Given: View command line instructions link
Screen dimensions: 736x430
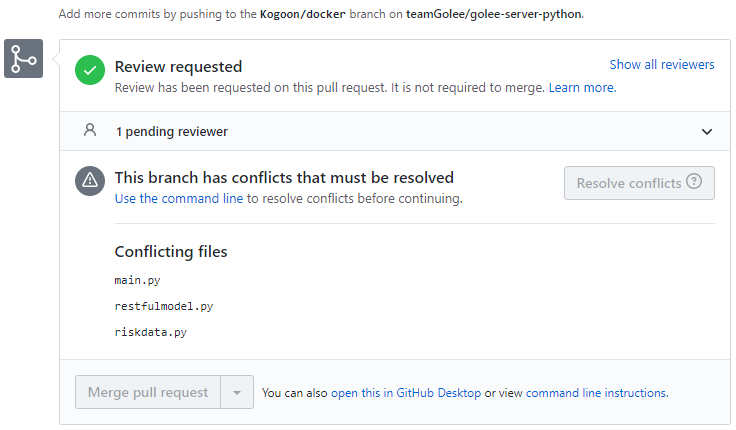Looking at the screenshot, I should (596, 394).
